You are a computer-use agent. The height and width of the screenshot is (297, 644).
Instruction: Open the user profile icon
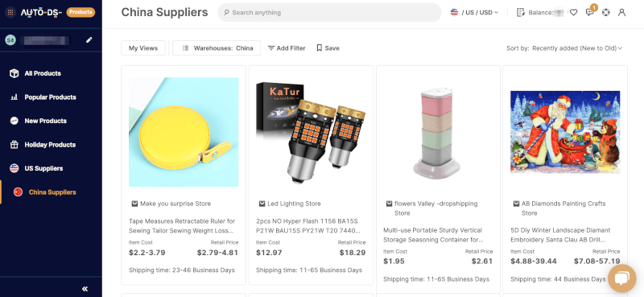tap(621, 12)
